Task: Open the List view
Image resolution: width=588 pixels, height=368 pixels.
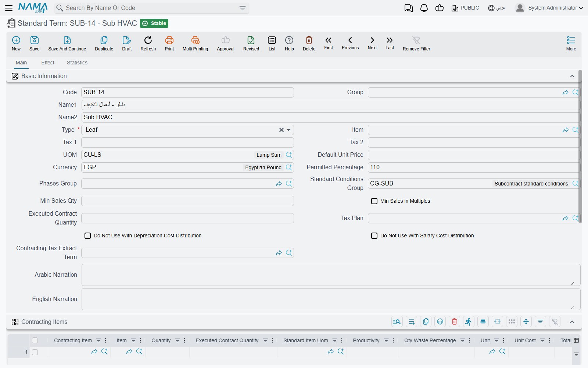Action: pyautogui.click(x=272, y=43)
